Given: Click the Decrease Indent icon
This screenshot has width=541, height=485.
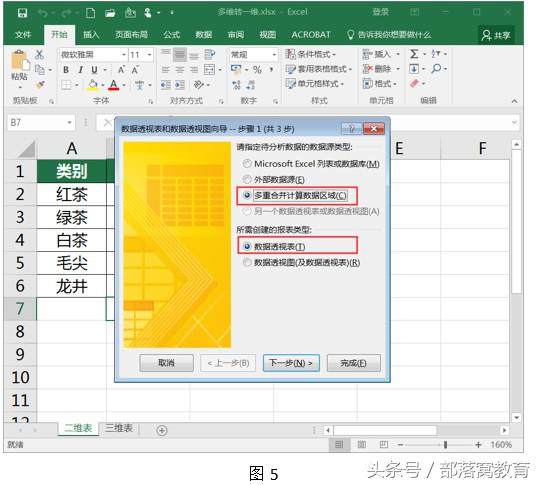Looking at the screenshot, I should click(x=166, y=85).
